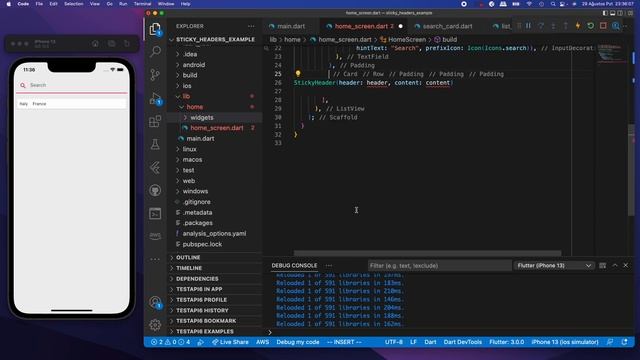Viewport: 640px width, 360px height.
Task: Open notifications bell in status bar
Action: [624, 342]
